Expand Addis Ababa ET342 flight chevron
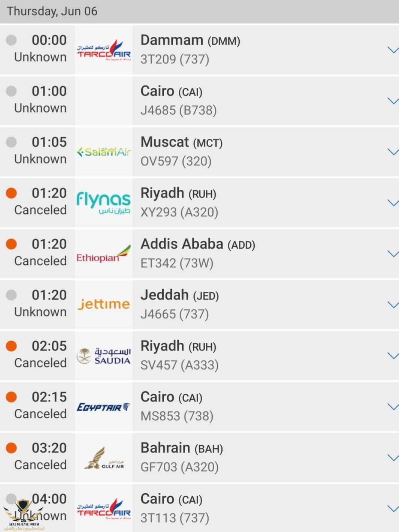 [393, 254]
